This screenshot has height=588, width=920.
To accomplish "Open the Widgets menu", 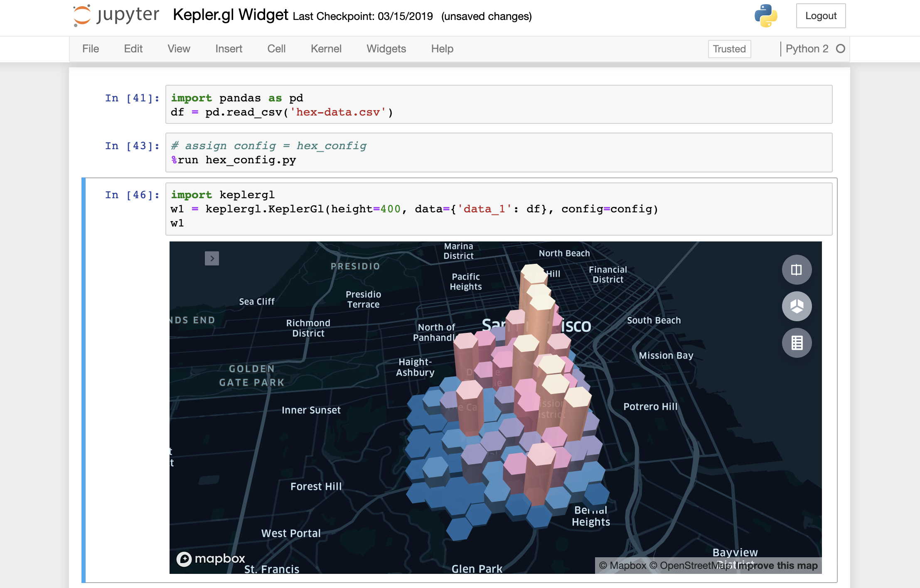I will pyautogui.click(x=386, y=49).
